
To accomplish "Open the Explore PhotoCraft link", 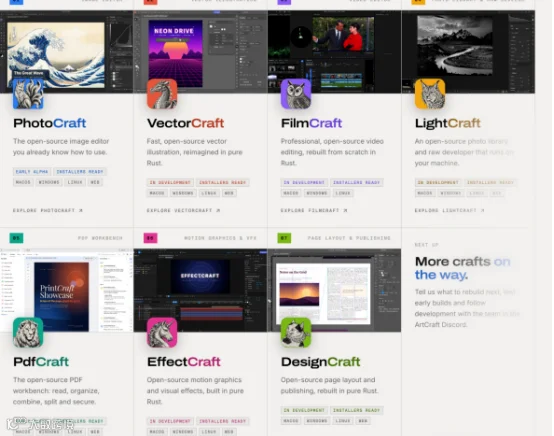I will tap(48, 210).
